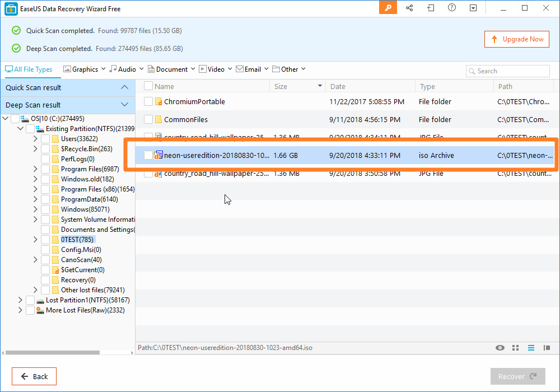Expand the Deep Scan result chevron

124,105
